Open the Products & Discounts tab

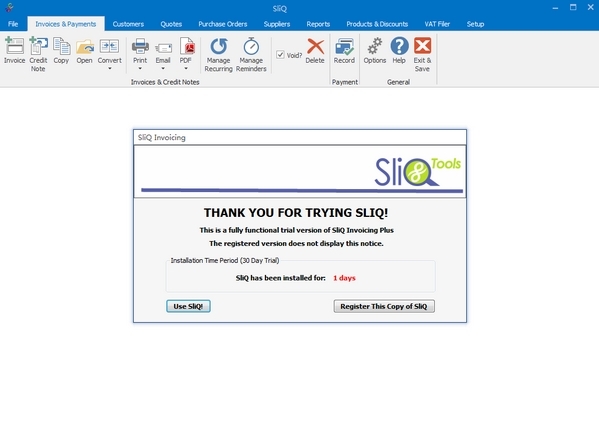[x=377, y=24]
